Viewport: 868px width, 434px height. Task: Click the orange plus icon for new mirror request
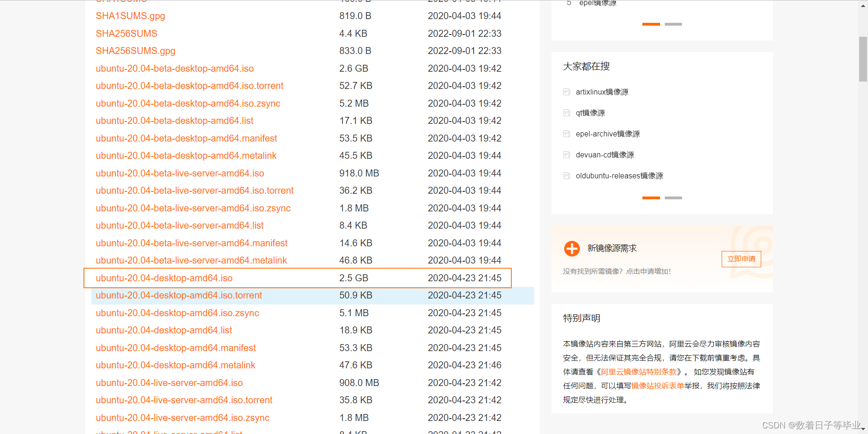(x=572, y=249)
